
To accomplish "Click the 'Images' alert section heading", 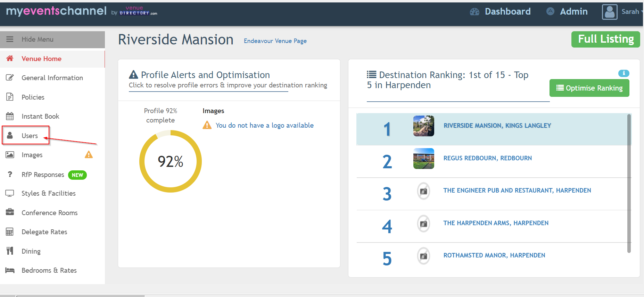I will coord(213,111).
